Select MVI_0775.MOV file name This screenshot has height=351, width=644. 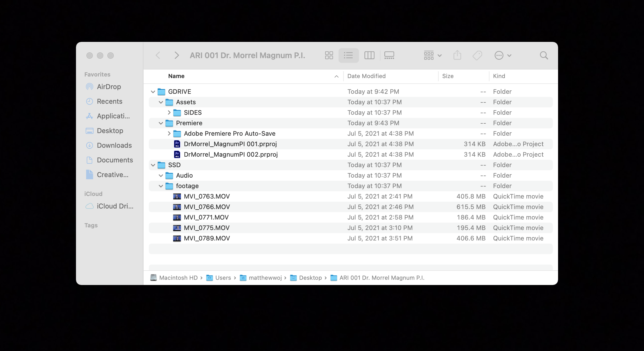point(206,228)
